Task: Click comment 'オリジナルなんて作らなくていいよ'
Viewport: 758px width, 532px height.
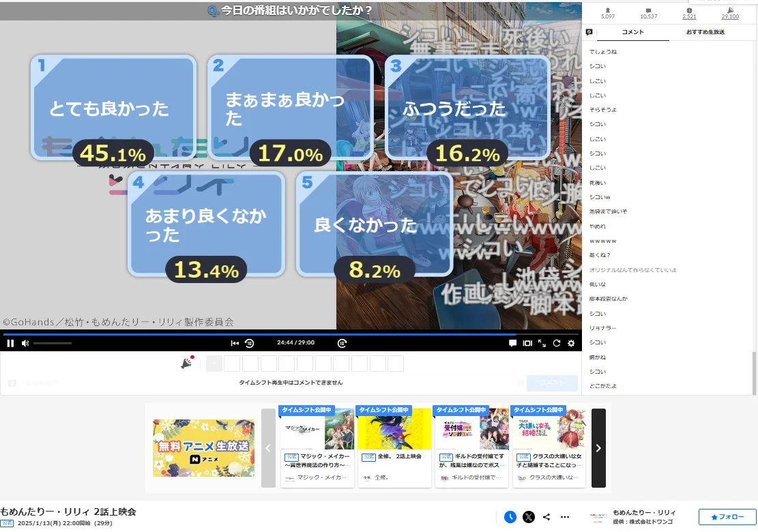Action: point(632,270)
